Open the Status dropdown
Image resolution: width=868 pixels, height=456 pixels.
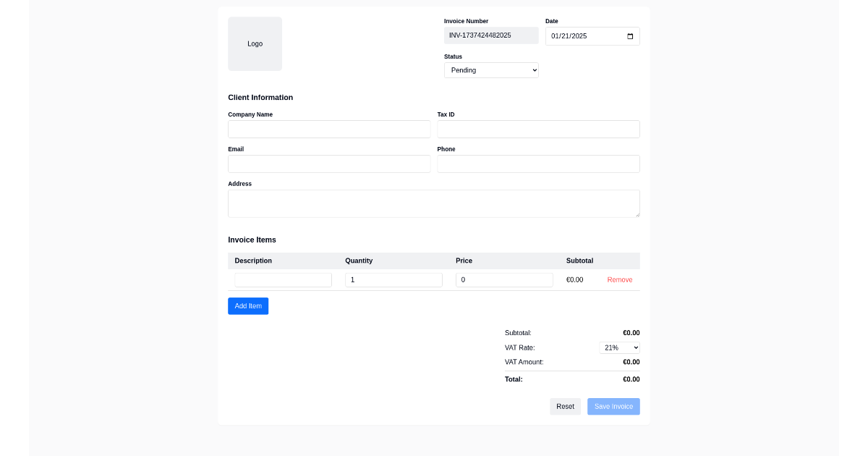(491, 69)
